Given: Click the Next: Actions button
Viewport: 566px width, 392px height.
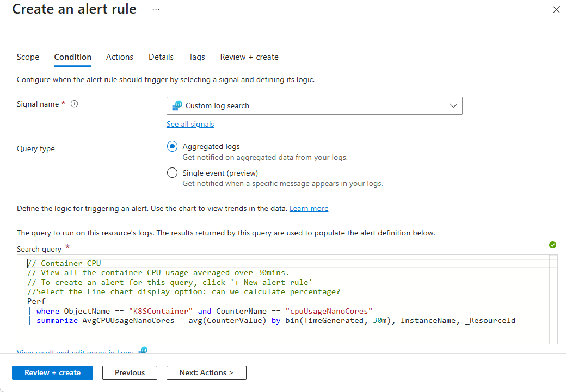Looking at the screenshot, I should click(x=206, y=373).
